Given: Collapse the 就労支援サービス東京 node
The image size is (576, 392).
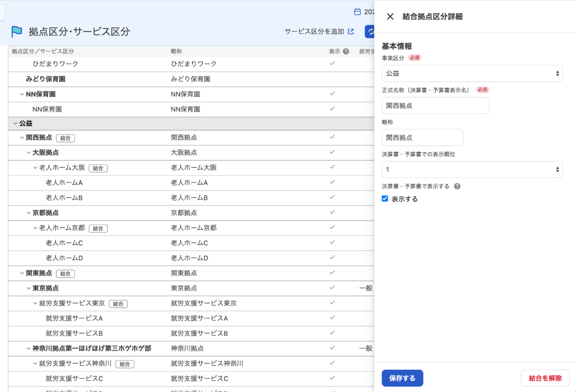Looking at the screenshot, I should 35,303.
